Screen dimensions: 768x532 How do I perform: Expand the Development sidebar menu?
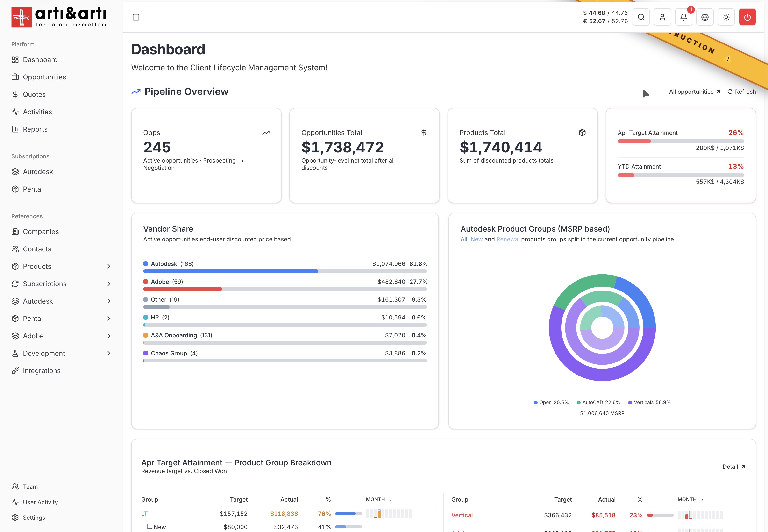click(x=109, y=353)
